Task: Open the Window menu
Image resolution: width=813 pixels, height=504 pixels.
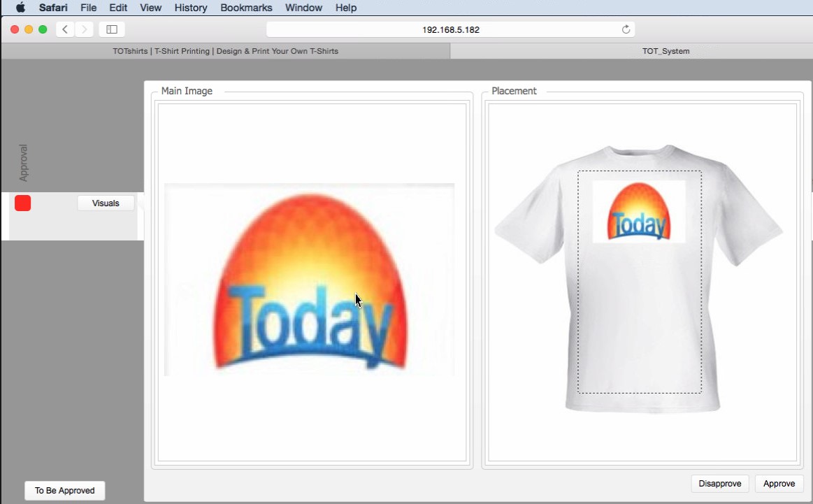Action: pos(304,8)
